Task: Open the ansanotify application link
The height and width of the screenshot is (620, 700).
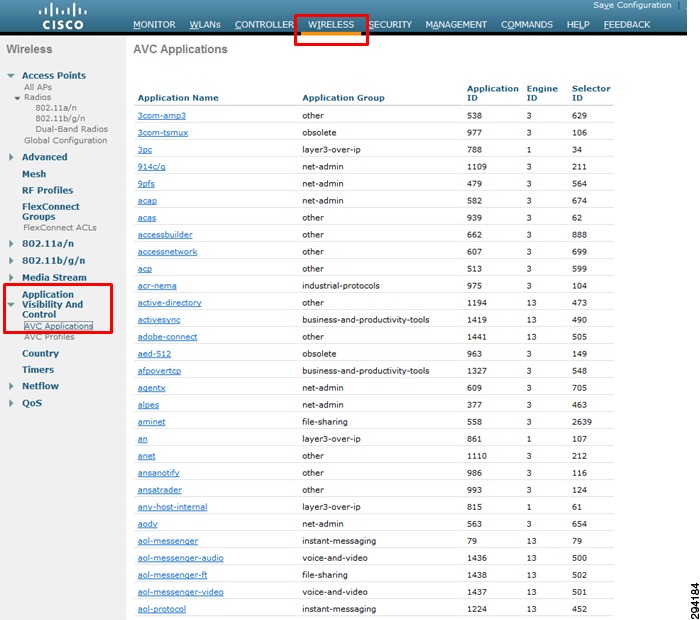Action: click(x=158, y=473)
